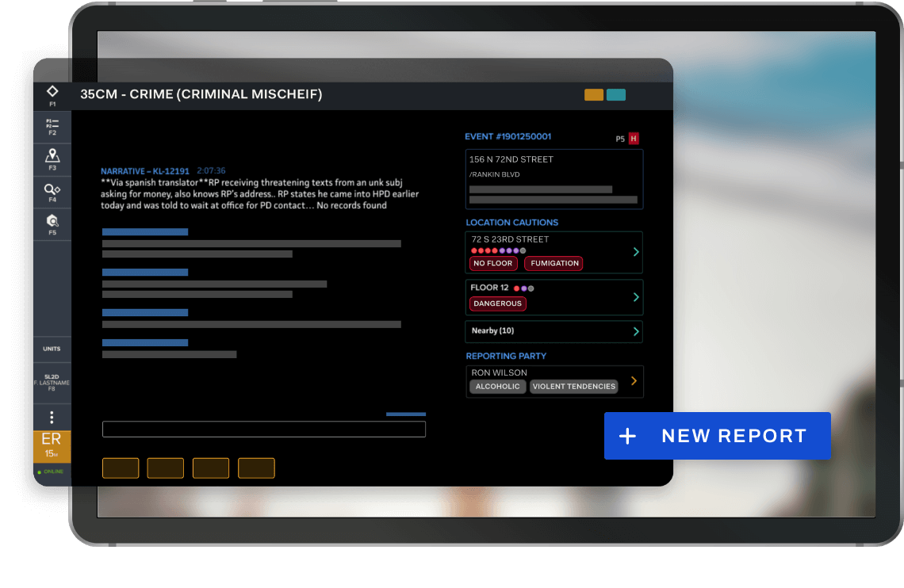Expand the Nearby (10) locations list
The width and height of the screenshot is (904, 588).
554,331
